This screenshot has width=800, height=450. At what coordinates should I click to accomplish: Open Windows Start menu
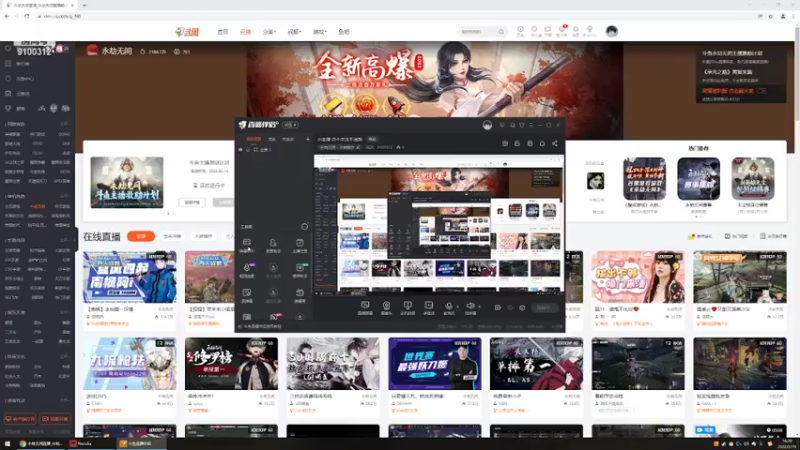(x=7, y=443)
